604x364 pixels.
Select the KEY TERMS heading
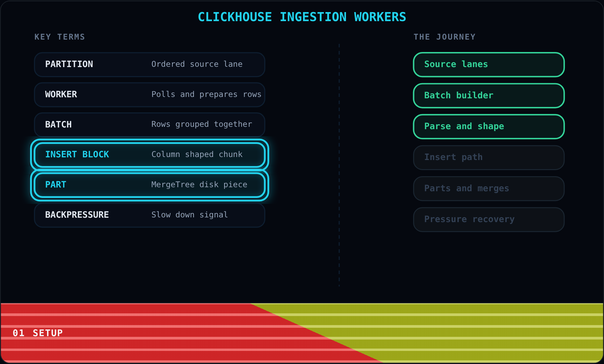click(x=60, y=37)
